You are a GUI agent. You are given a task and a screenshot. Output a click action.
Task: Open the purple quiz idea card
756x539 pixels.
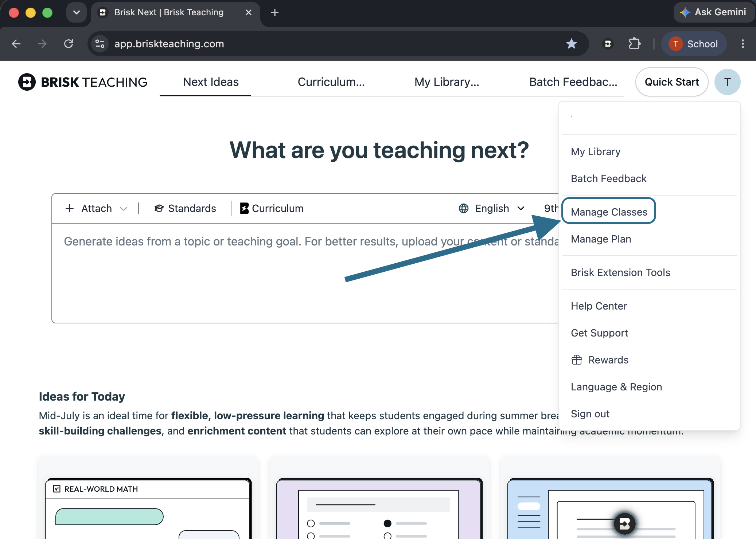coord(379,497)
